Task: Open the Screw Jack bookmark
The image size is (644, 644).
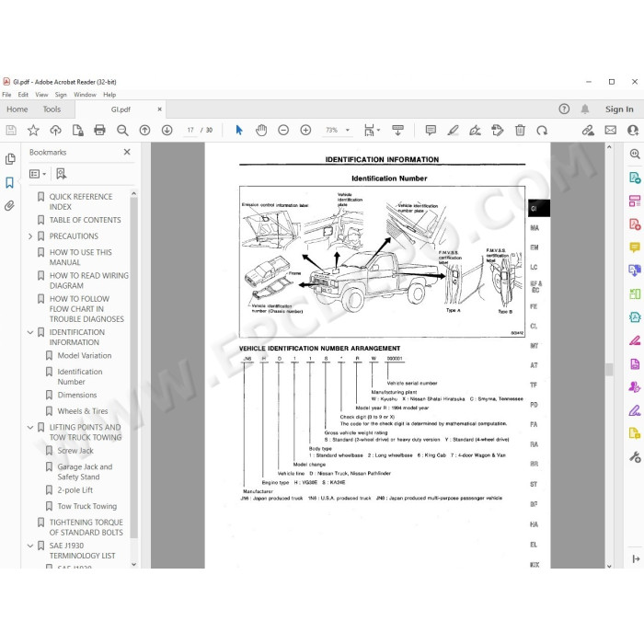Action: (75, 451)
